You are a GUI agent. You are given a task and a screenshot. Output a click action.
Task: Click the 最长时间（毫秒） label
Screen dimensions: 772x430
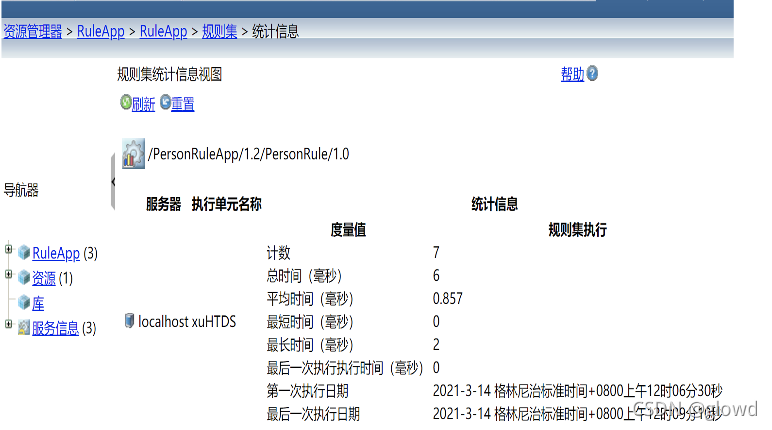pyautogui.click(x=310, y=345)
